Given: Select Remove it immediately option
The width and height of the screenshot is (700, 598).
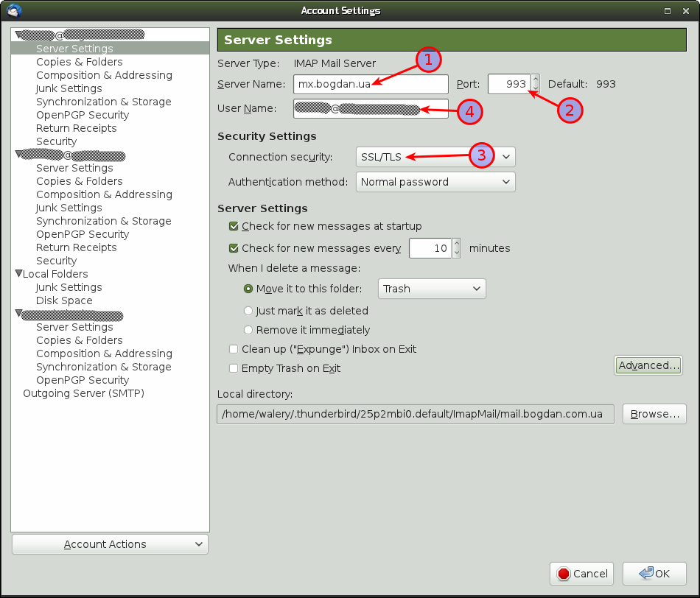Looking at the screenshot, I should [248, 330].
